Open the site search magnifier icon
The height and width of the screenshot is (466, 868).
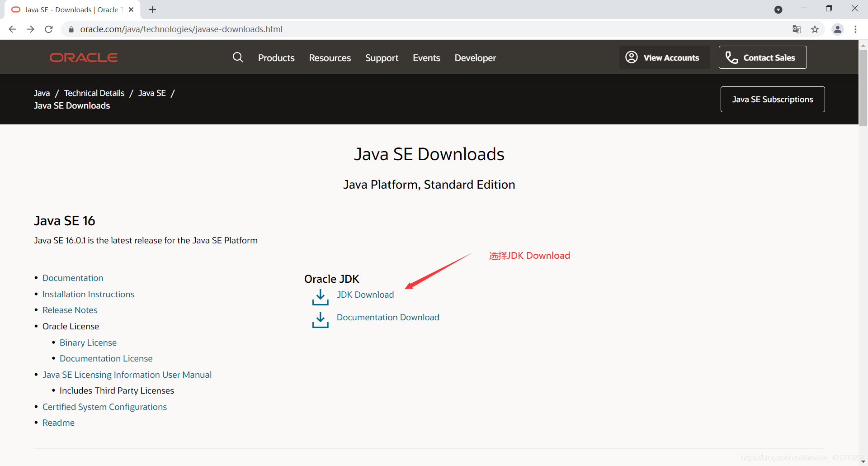(238, 57)
